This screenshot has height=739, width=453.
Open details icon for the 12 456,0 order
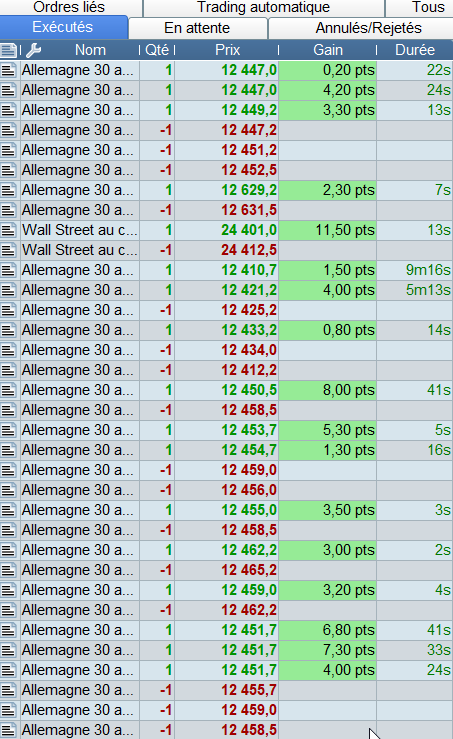point(8,490)
